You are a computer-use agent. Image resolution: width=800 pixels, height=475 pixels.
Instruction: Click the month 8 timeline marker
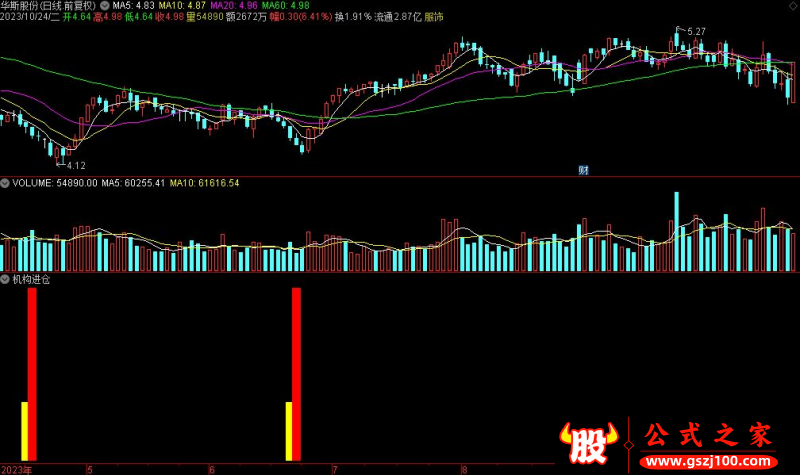click(x=464, y=470)
